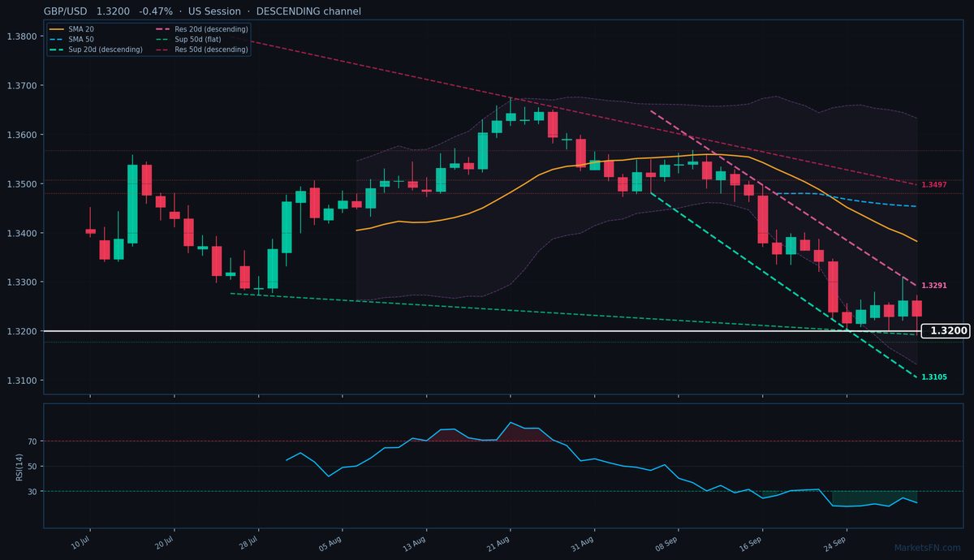
Task: Click the last red candle at right edge
Action: 916,308
